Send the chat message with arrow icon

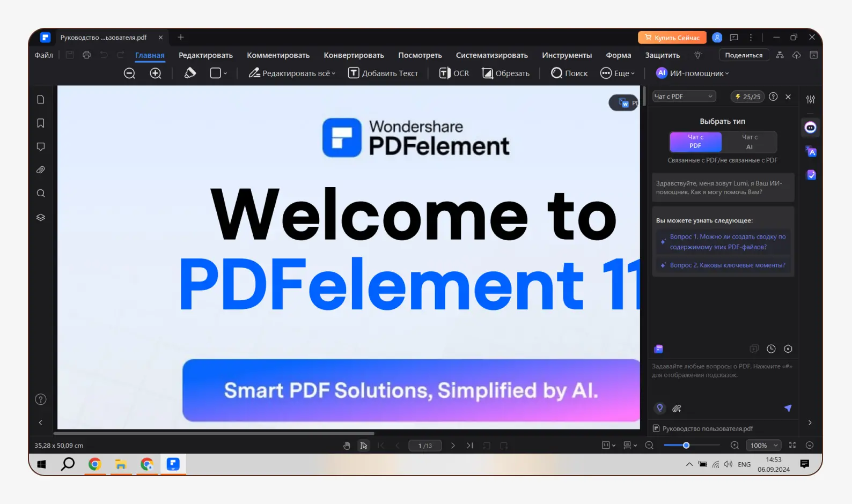(788, 408)
